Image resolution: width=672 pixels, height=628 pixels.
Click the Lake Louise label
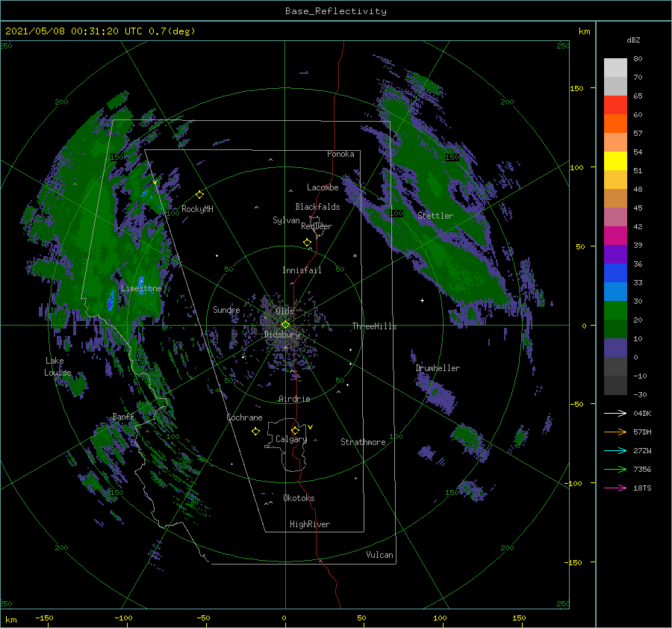[x=57, y=367]
